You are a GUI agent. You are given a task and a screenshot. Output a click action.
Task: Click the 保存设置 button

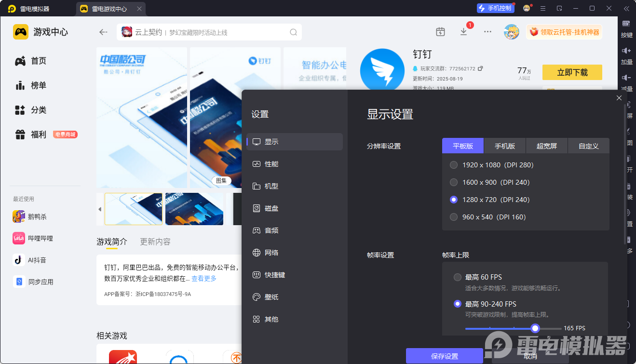445,356
